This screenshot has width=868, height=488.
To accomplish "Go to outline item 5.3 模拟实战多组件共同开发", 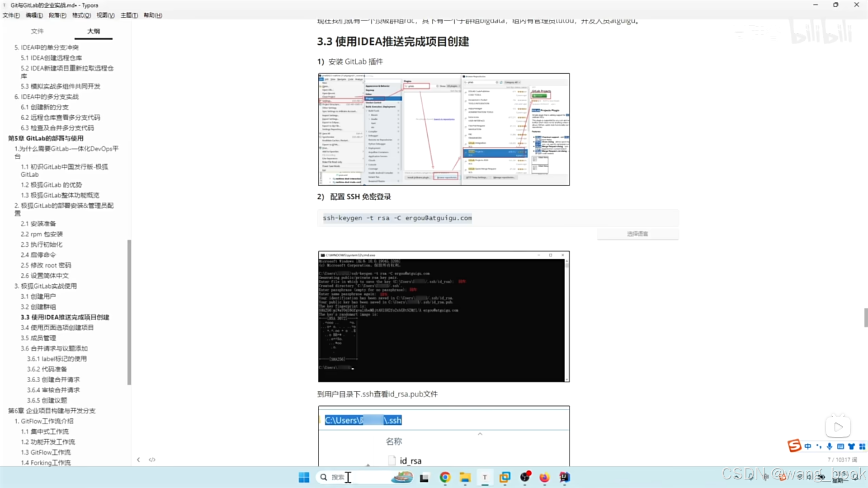I will tap(60, 86).
